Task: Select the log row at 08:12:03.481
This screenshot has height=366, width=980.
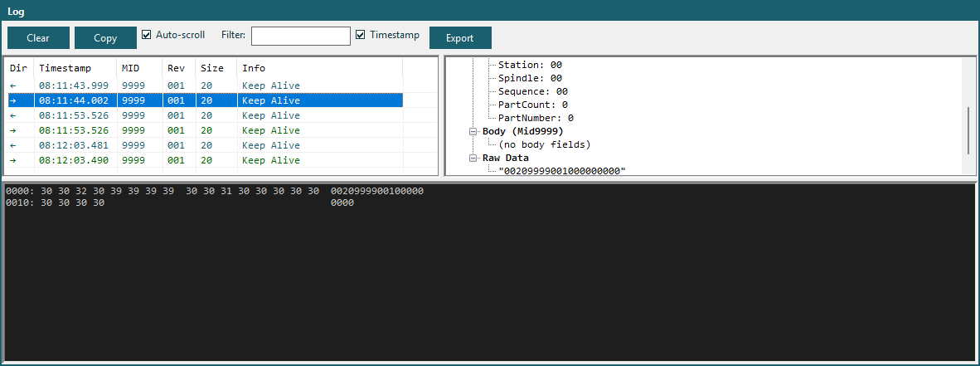Action: pyautogui.click(x=205, y=145)
